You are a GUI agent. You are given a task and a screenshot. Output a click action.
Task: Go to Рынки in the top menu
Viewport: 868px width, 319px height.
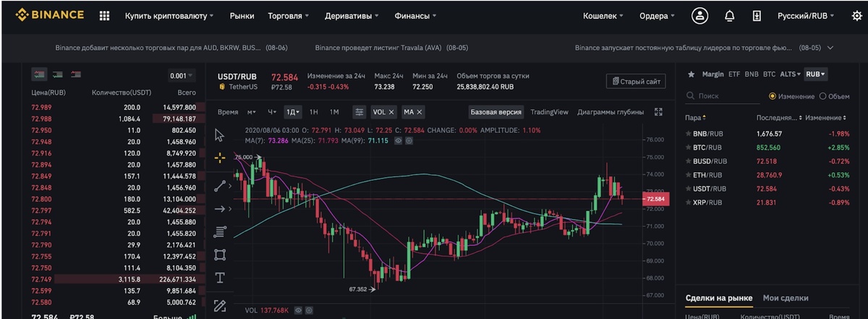[x=242, y=15]
